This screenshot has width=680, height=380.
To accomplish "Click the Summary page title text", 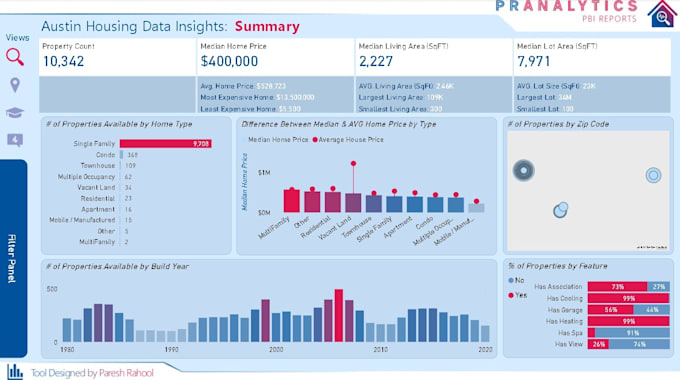I will (267, 26).
